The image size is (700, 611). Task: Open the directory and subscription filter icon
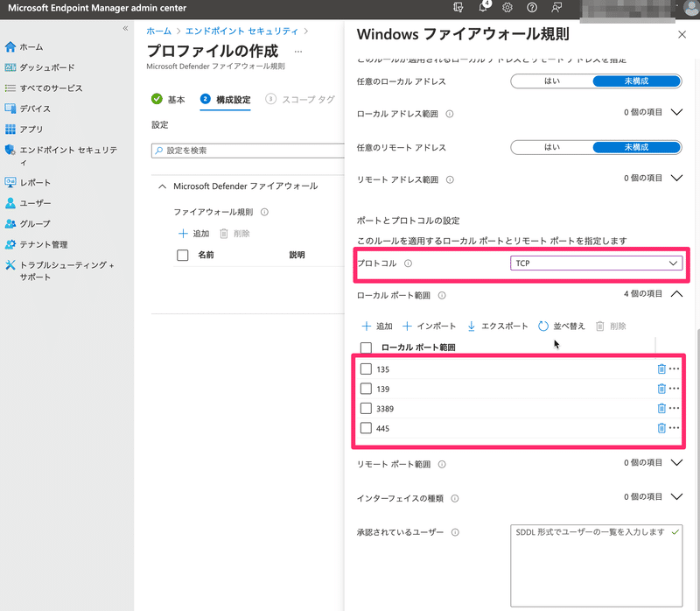(x=458, y=8)
